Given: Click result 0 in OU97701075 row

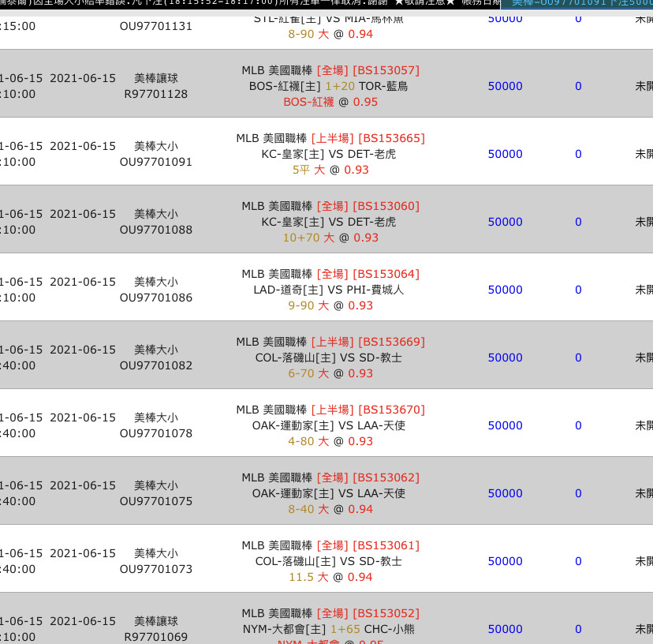Looking at the screenshot, I should click(x=578, y=494).
